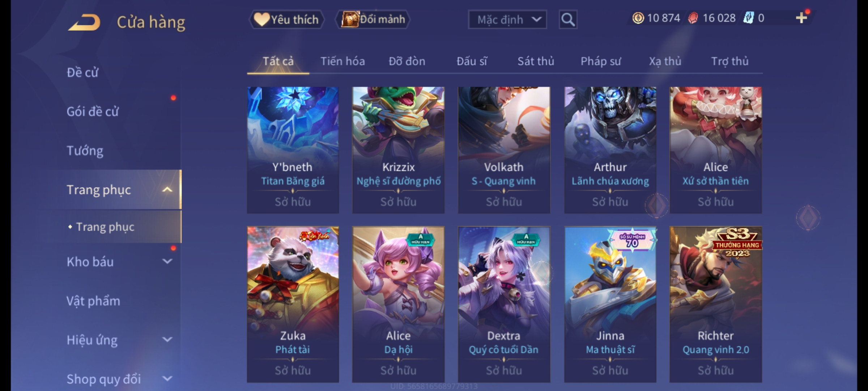Switch to the Sát thủ tab
The width and height of the screenshot is (868, 391).
(536, 61)
